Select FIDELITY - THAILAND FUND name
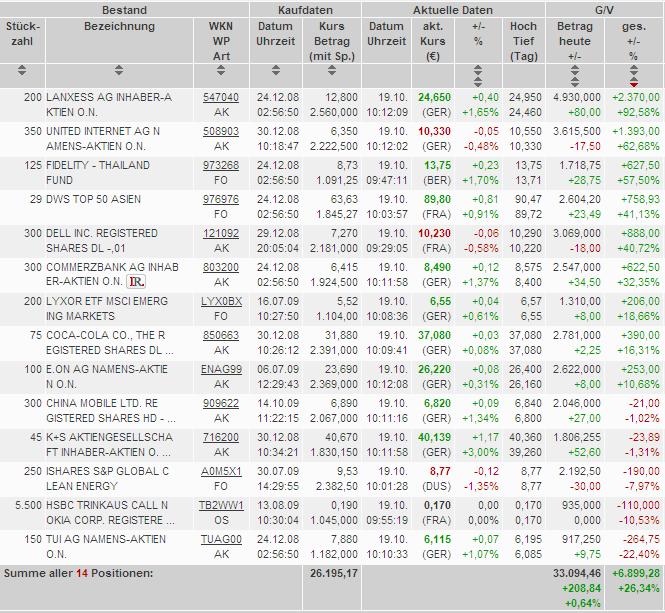Viewport: 665px width, 613px height. (x=98, y=173)
